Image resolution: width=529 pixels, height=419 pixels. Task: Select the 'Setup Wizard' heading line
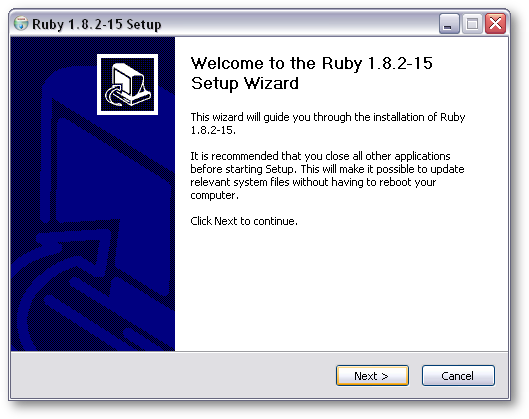245,83
